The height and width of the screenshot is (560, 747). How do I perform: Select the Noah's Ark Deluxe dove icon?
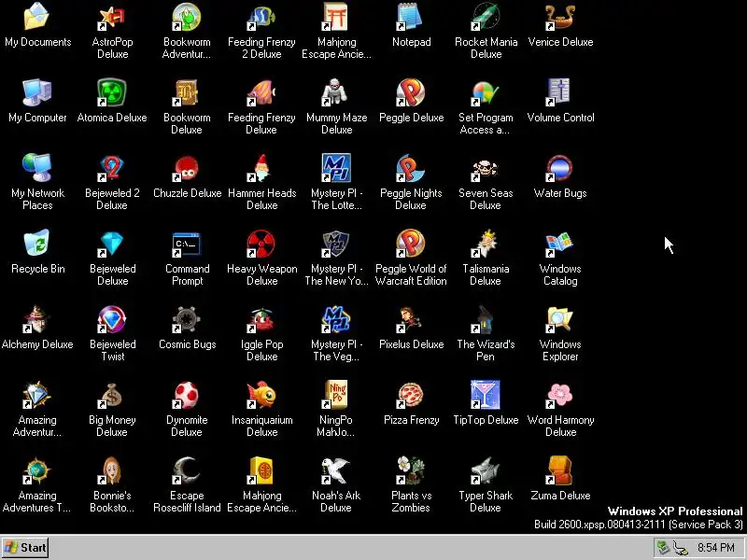pos(336,470)
